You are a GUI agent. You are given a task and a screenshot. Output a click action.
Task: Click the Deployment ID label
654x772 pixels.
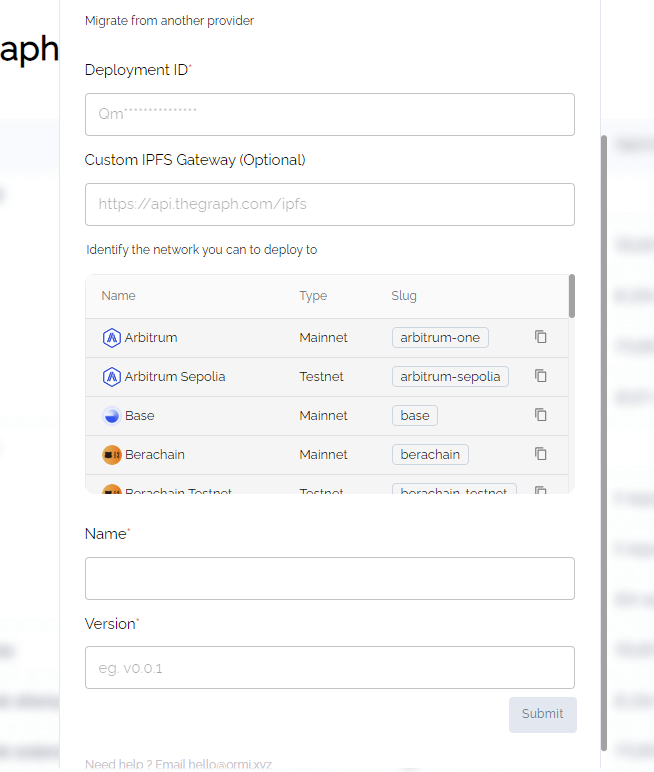click(x=136, y=70)
